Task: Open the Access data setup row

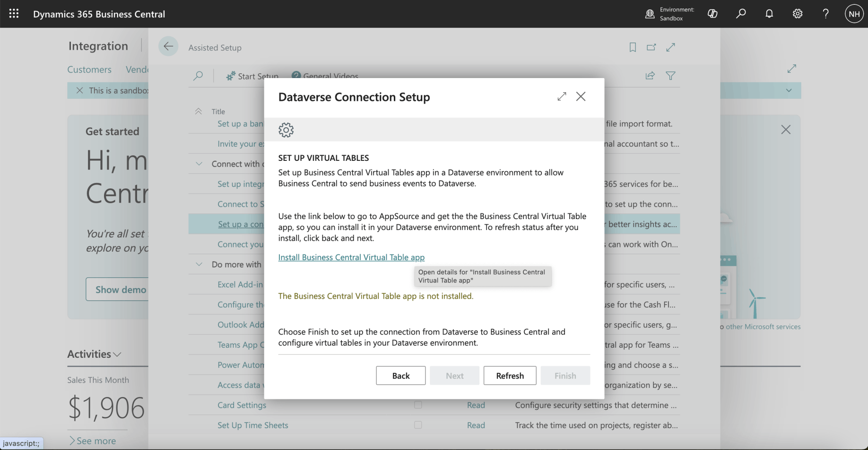Action: tap(241, 385)
